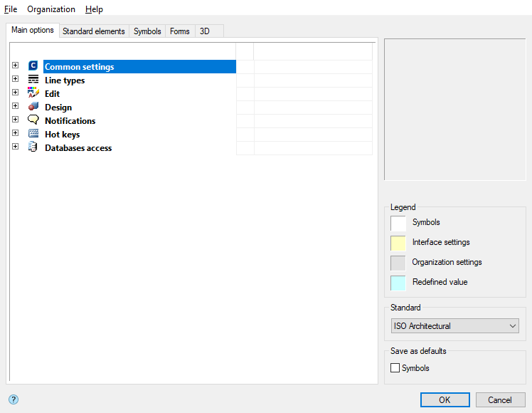The width and height of the screenshot is (532, 413).
Task: Open help via question mark icon
Action: point(14,399)
